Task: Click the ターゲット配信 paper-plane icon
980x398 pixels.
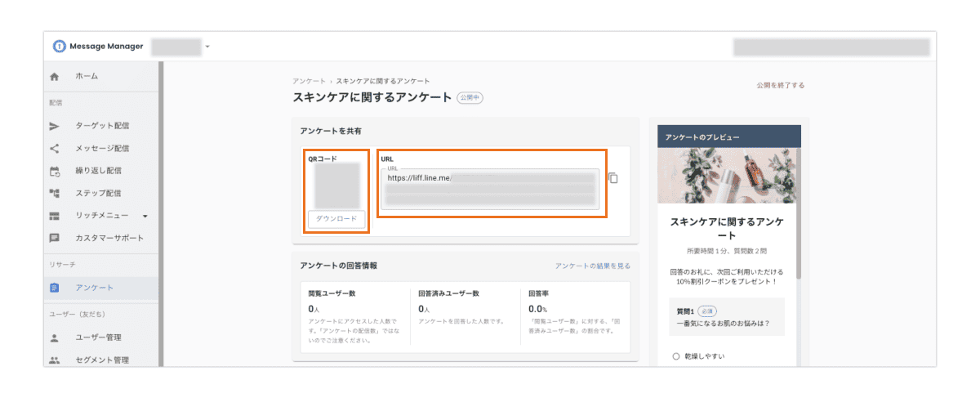Action: 55,126
